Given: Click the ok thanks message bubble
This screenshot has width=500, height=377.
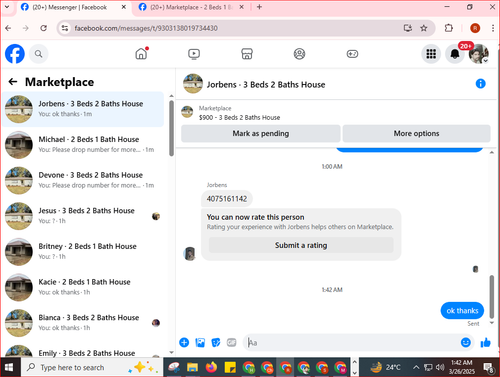Looking at the screenshot, I should pos(462,311).
